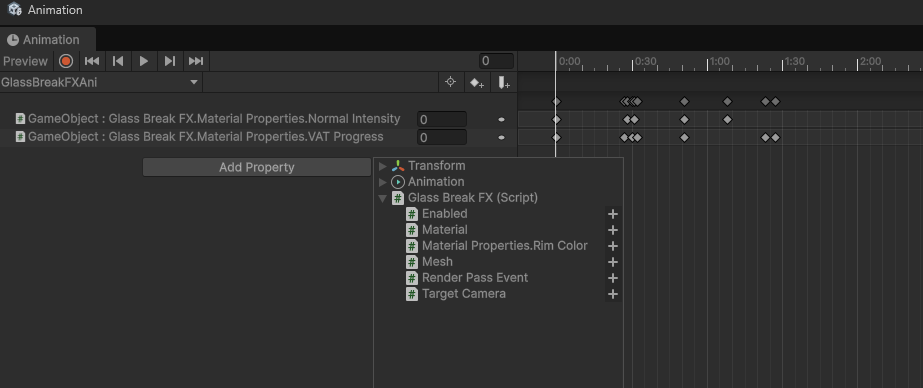Select the VAT Progress keyframe at 0:00
Image resolution: width=923 pixels, height=388 pixels.
tap(556, 138)
